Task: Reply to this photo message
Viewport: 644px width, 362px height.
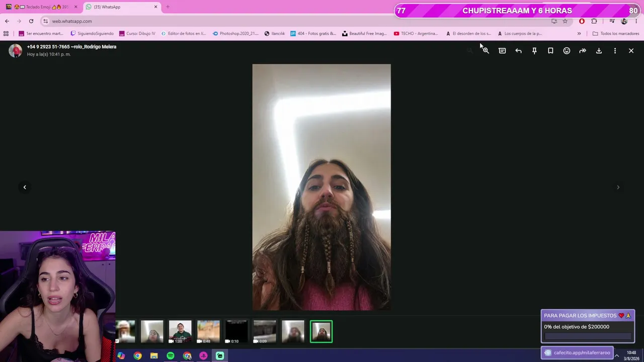Action: coord(518,51)
